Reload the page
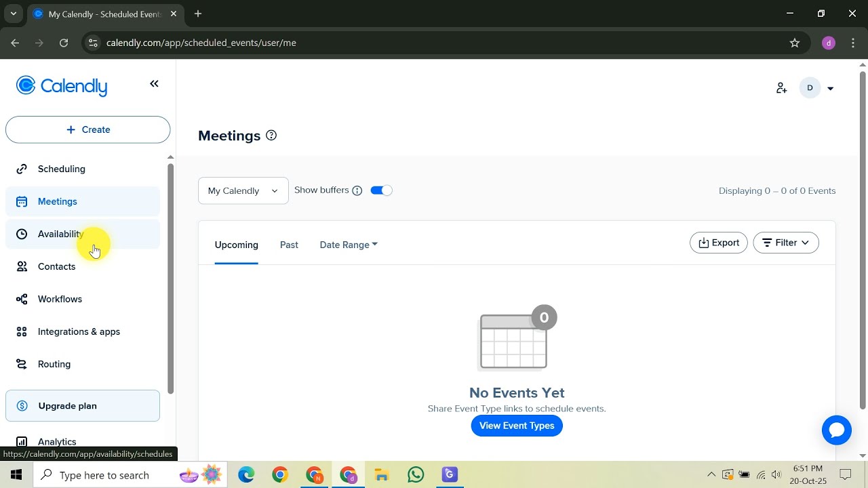The height and width of the screenshot is (488, 868). coord(64,43)
